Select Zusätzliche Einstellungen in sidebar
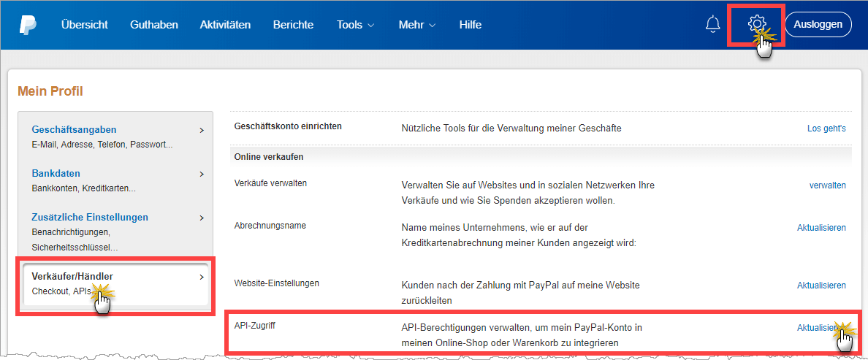Image resolution: width=868 pixels, height=360 pixels. pyautogui.click(x=90, y=218)
